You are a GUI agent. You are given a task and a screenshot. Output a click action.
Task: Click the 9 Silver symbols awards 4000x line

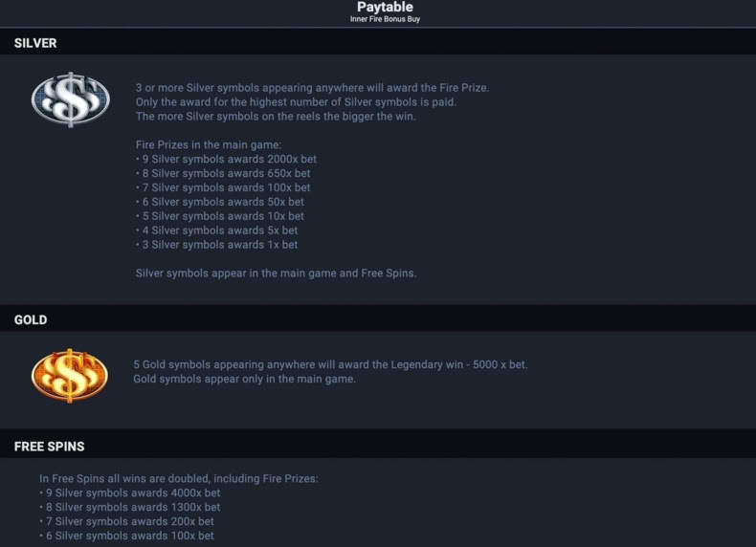coord(130,493)
